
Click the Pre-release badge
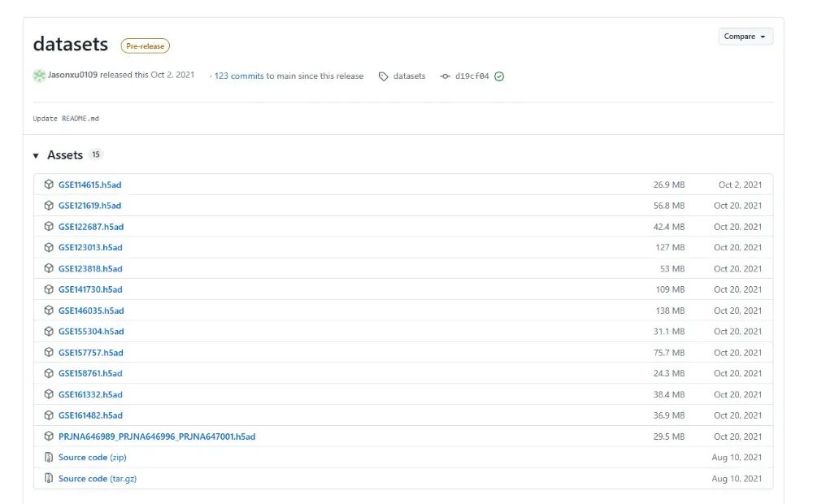point(146,46)
